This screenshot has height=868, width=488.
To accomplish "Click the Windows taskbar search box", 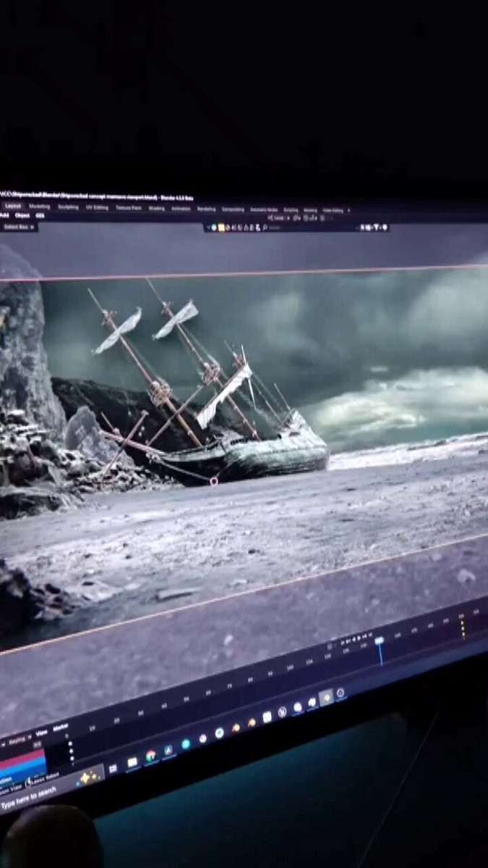I will tap(51, 792).
